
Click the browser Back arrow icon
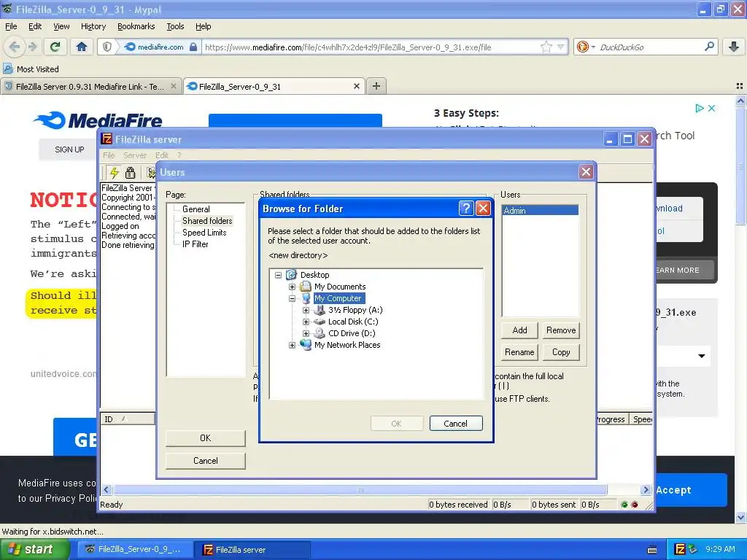pos(15,47)
